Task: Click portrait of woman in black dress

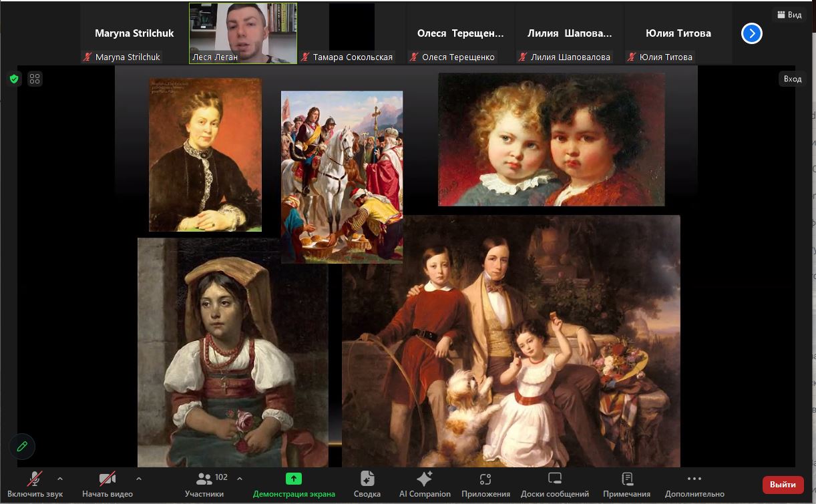Action: point(205,155)
